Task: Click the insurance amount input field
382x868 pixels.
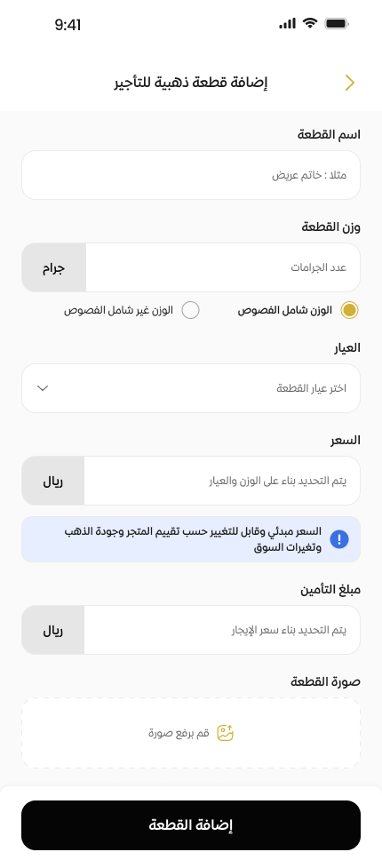Action: click(x=222, y=630)
